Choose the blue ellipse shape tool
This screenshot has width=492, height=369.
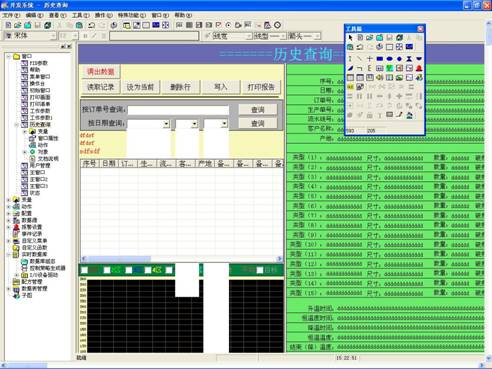coord(389,59)
